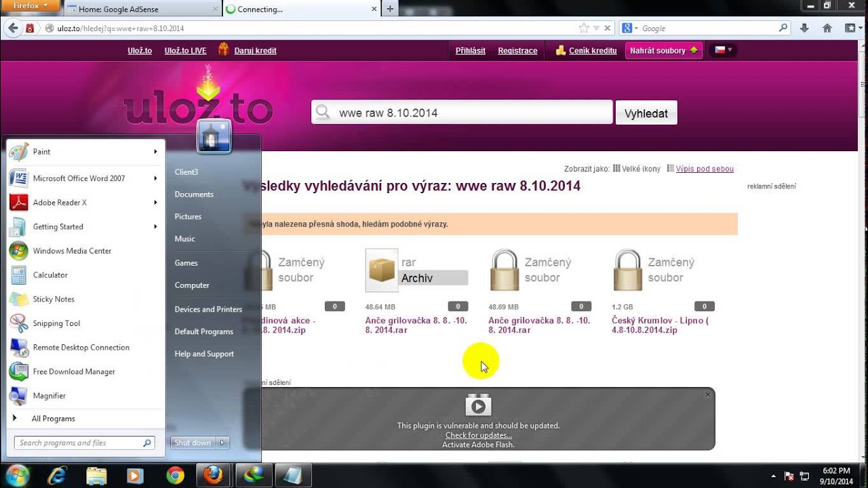868x488 pixels.
Task: Open a new Firefox tab
Action: tap(390, 9)
